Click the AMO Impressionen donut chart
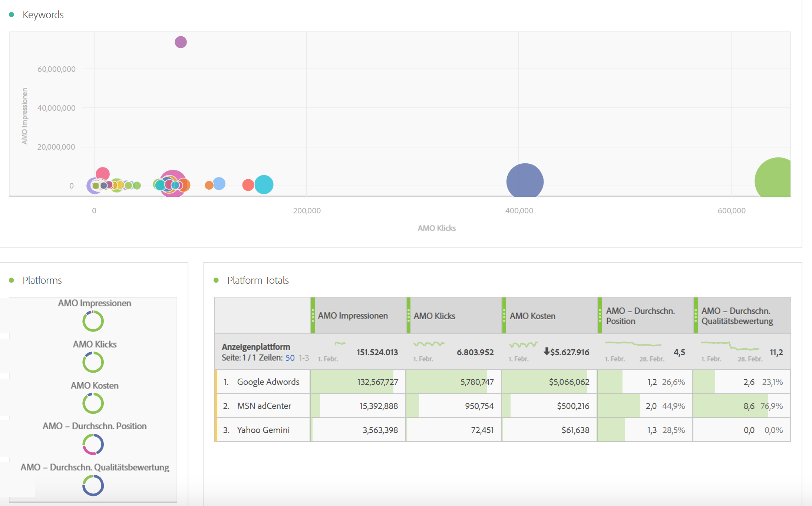The image size is (812, 506). (x=93, y=321)
